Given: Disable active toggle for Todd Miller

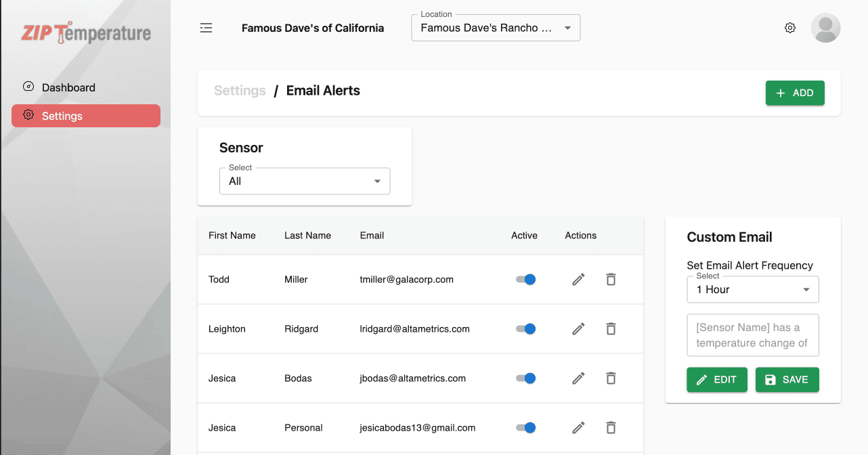Looking at the screenshot, I should [526, 280].
